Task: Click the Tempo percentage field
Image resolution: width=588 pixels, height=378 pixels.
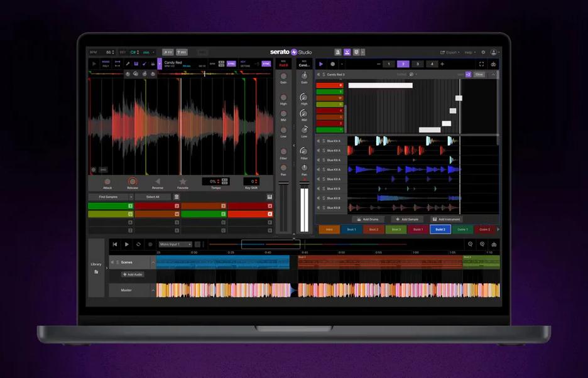Action: click(x=212, y=181)
